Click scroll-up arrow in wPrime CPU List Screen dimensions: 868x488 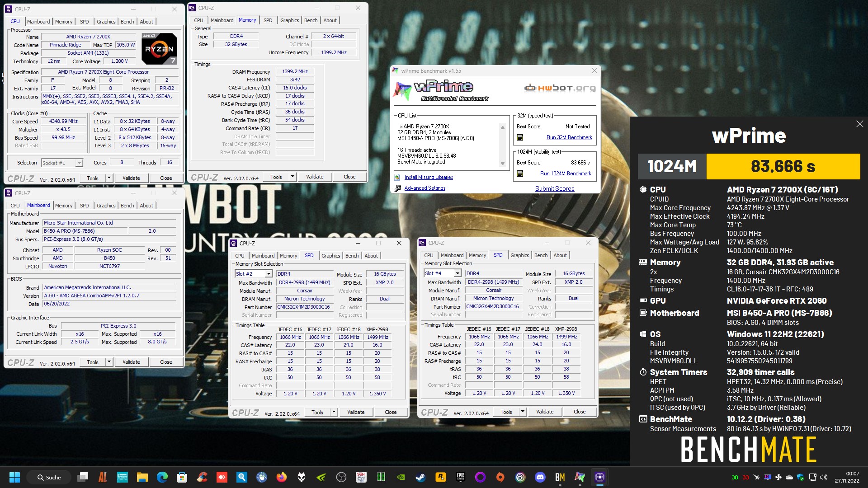click(x=502, y=127)
